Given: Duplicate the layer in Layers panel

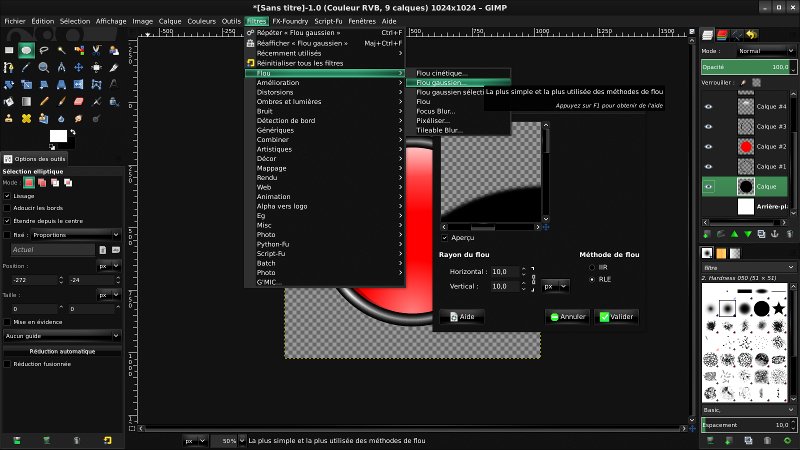Looking at the screenshot, I should 761,234.
